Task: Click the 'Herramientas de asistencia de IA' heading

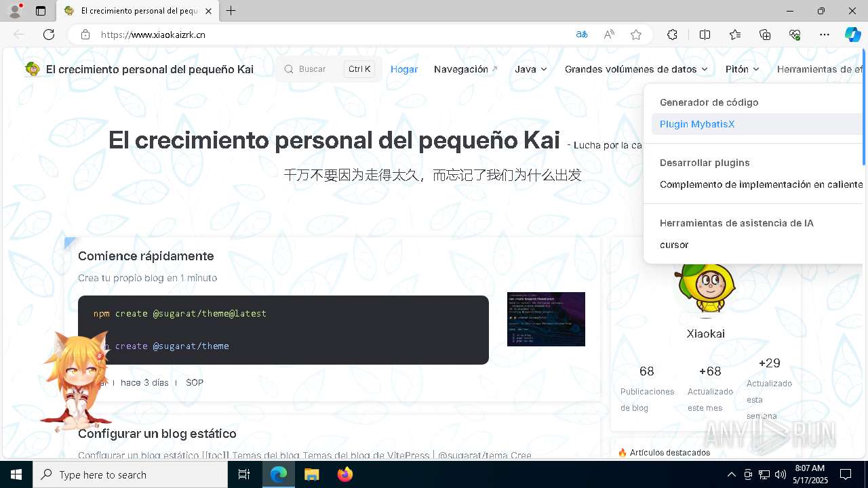Action: (x=736, y=223)
